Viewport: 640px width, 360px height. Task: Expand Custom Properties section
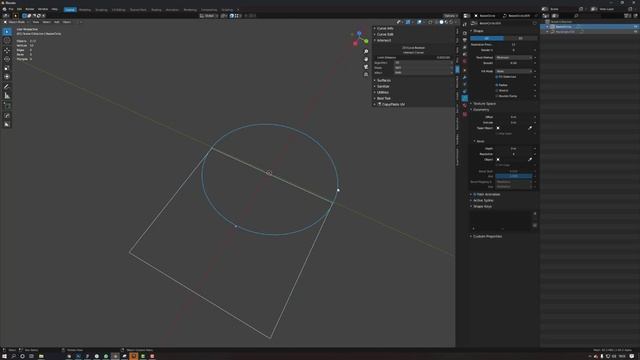pyautogui.click(x=487, y=236)
